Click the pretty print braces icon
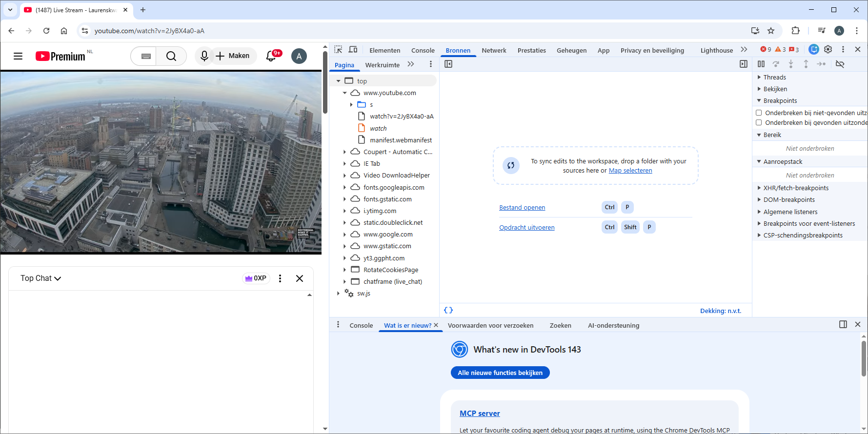 tap(448, 310)
